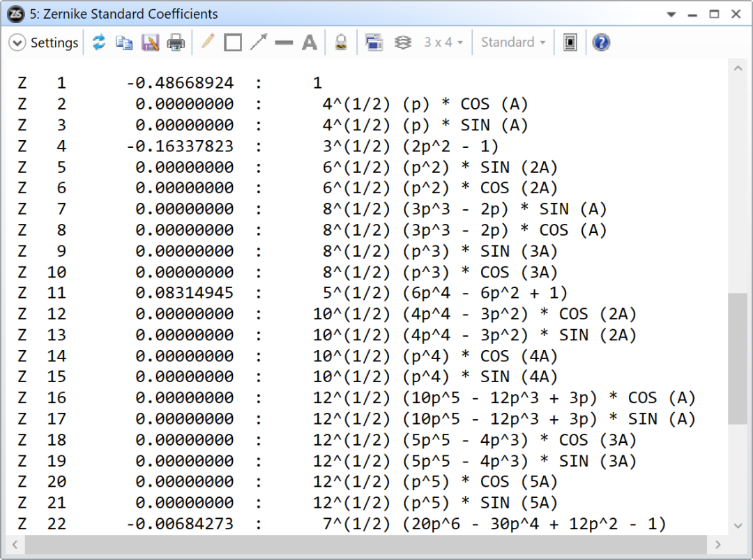Select the pencil annotation tool
Image resolution: width=753 pixels, height=560 pixels.
coord(207,42)
